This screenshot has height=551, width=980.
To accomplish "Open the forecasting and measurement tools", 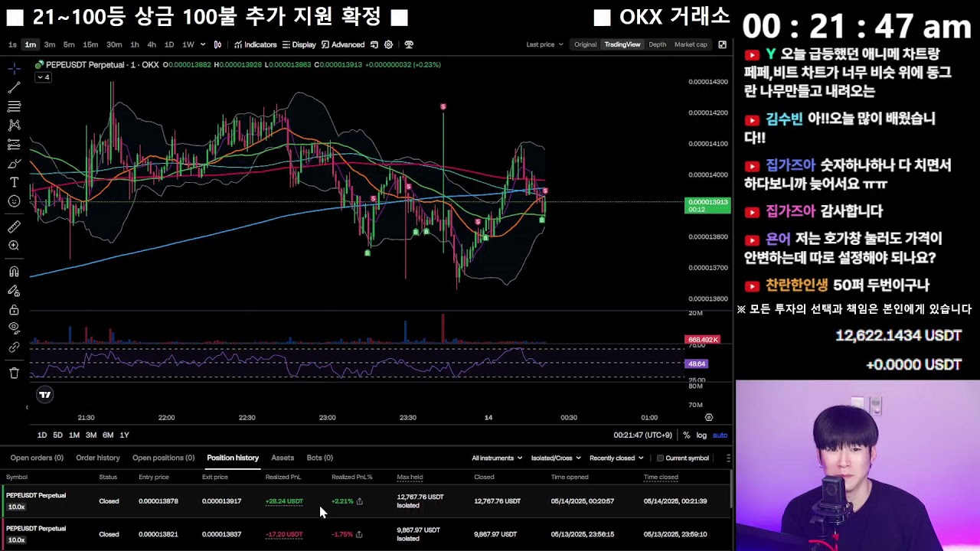I will (14, 144).
